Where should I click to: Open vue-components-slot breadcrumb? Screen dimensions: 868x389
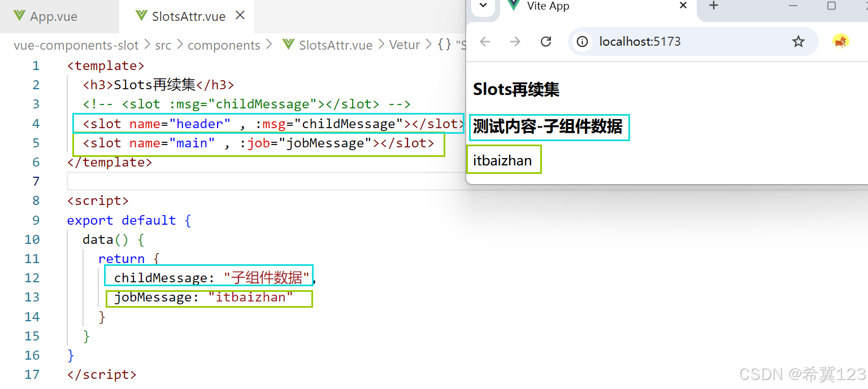coord(76,45)
